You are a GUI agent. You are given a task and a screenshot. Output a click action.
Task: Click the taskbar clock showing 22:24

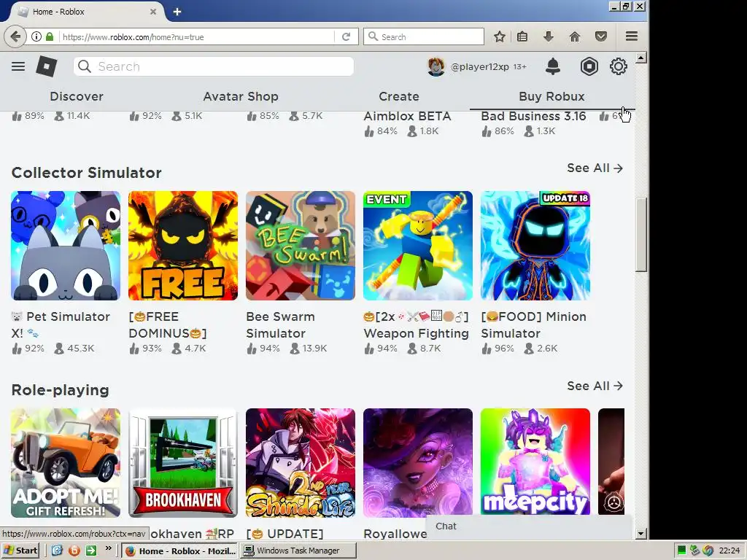(x=729, y=551)
